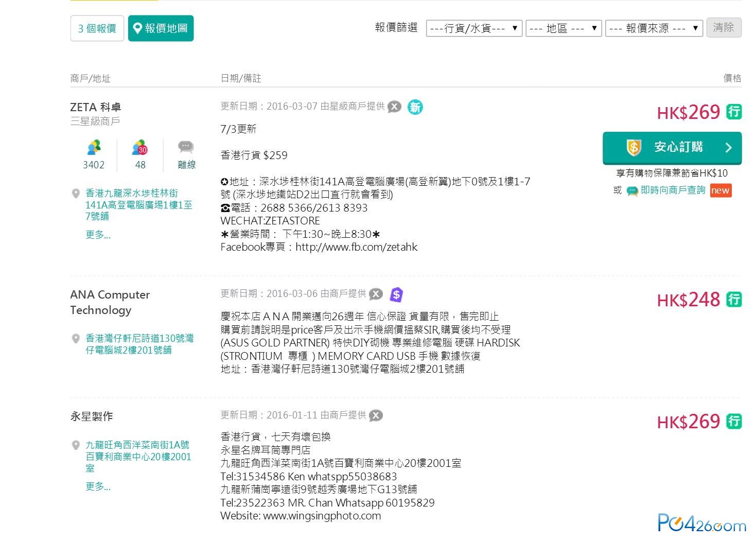Click the 安心訂購 order button
Image resolution: width=756 pixels, height=541 pixels.
(672, 147)
